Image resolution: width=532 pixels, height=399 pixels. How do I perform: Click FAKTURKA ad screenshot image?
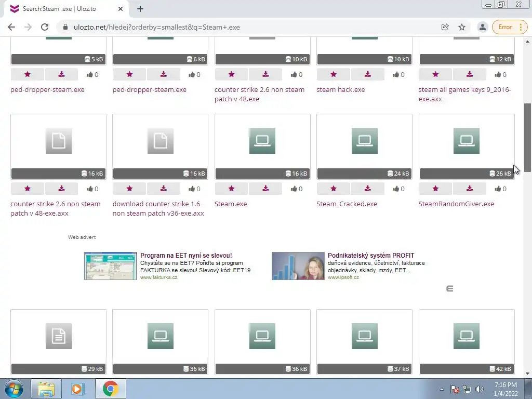pos(111,266)
